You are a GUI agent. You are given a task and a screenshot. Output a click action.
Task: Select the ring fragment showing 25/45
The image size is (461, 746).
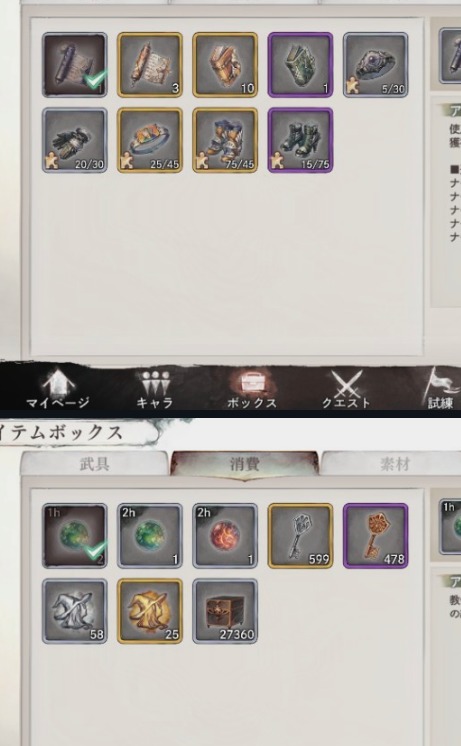[x=150, y=140]
